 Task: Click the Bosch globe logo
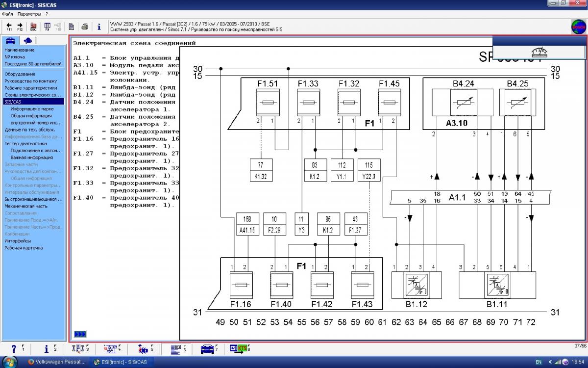click(579, 27)
